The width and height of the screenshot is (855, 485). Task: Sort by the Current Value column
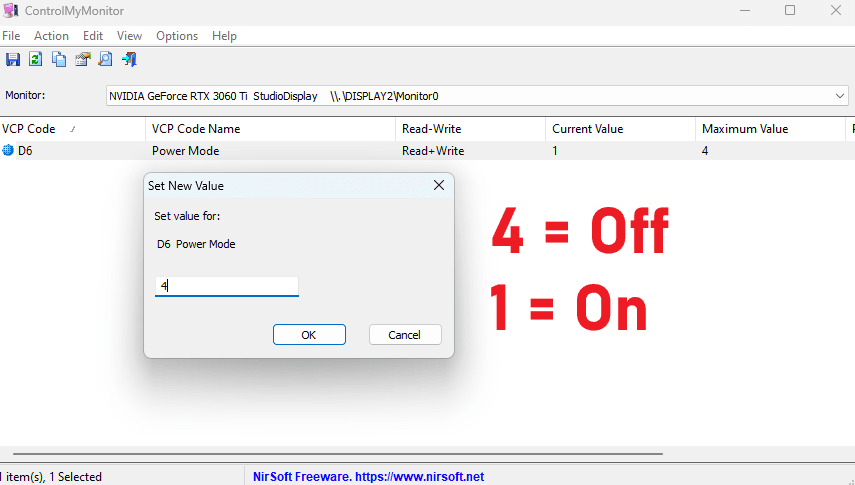[x=587, y=129]
